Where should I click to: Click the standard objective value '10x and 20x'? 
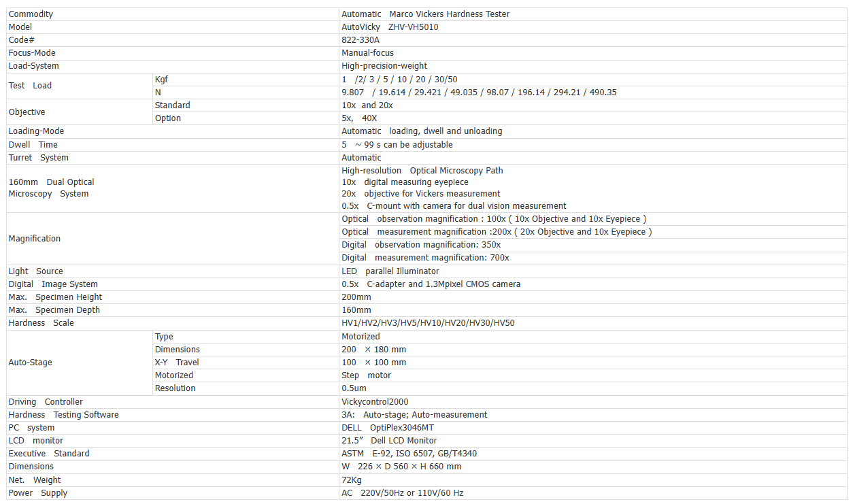(367, 105)
